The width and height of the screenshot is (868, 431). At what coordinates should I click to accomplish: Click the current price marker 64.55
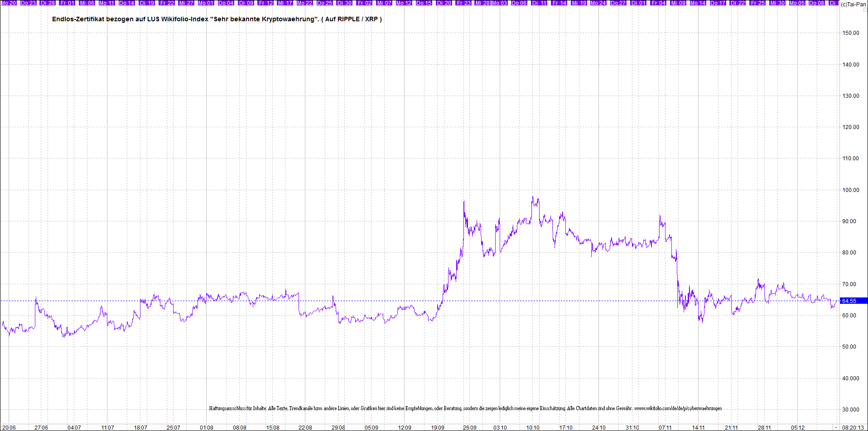click(854, 301)
